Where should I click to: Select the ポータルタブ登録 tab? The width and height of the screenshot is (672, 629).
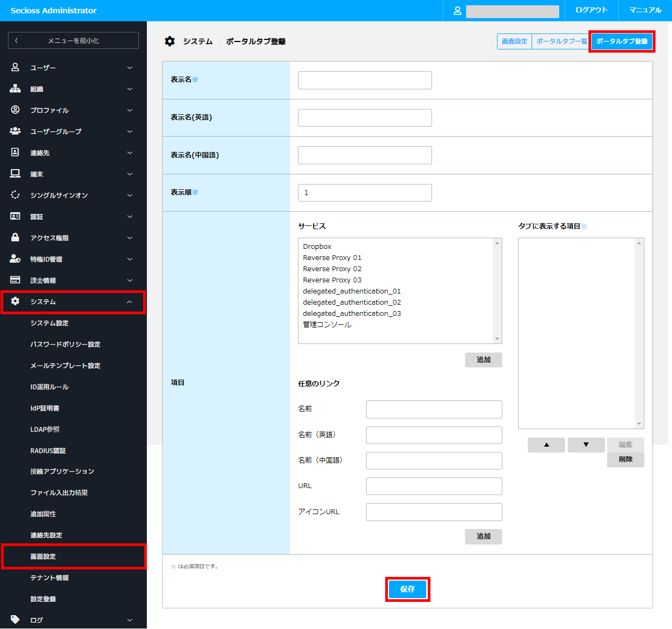pos(622,41)
